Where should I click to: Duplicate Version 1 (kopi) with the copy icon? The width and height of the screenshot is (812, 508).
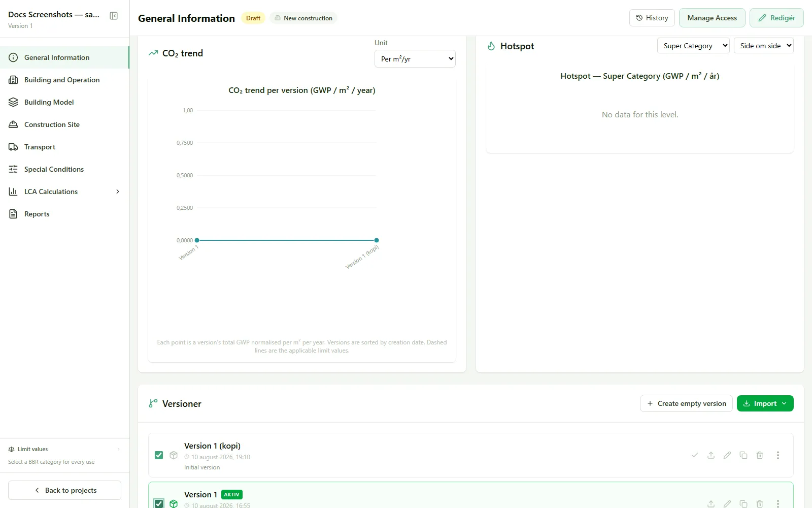pos(743,455)
